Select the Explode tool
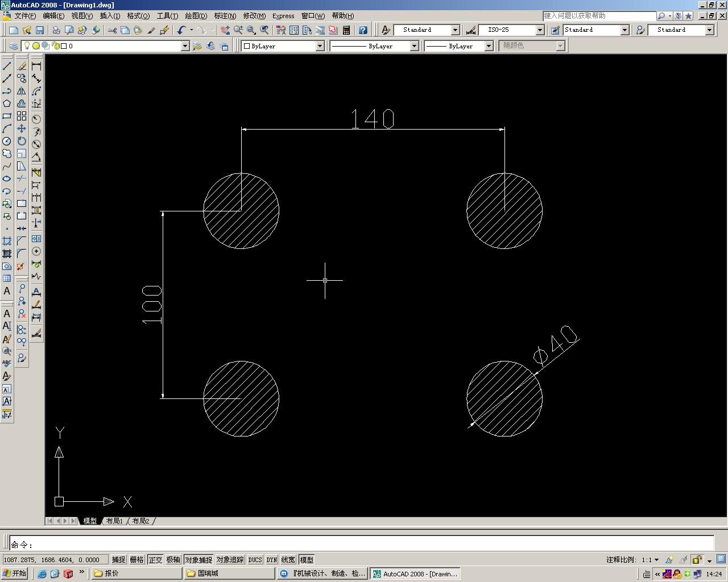This screenshot has height=582, width=728. click(x=22, y=266)
